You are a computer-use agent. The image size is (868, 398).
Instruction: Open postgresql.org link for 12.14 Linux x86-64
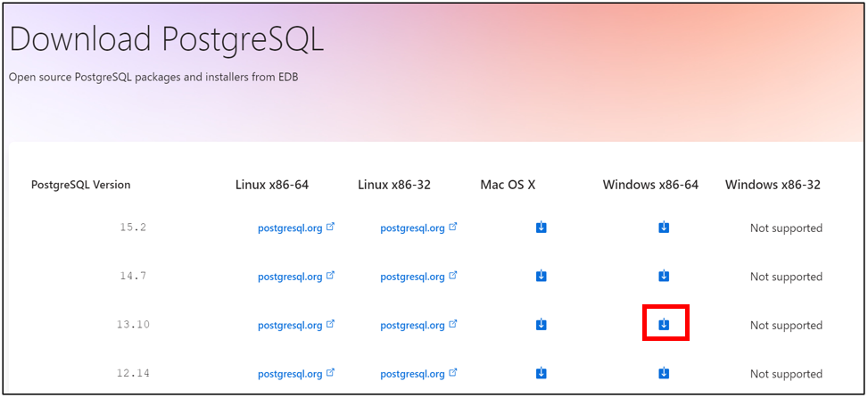296,374
